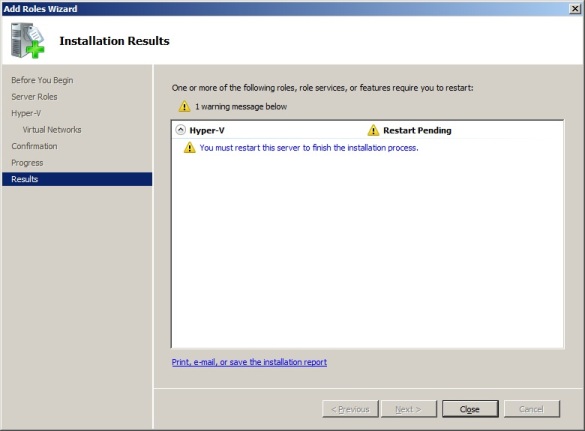The height and width of the screenshot is (431, 585).
Task: Switch to the Confirmation step
Action: pos(34,146)
